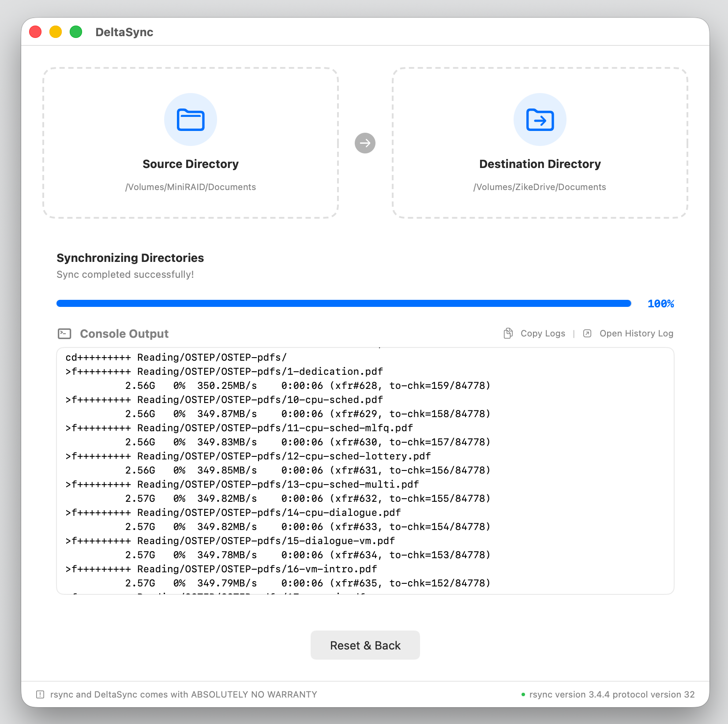Click the 100% progress label
728x724 pixels.
(660, 303)
